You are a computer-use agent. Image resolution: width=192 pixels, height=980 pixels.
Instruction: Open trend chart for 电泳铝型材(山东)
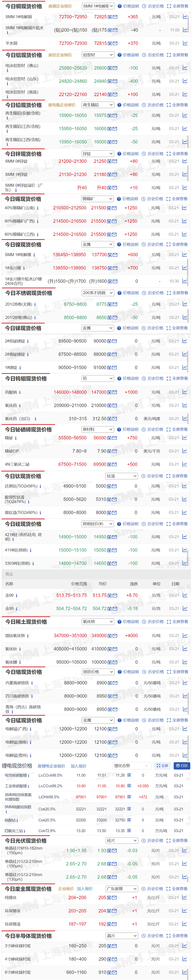[185, 81]
